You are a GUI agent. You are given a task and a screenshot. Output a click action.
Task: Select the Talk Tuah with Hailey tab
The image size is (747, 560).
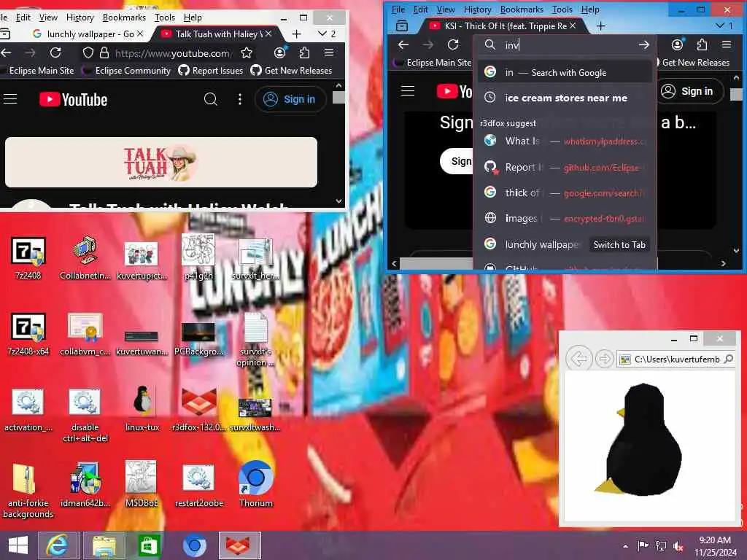[x=217, y=34]
